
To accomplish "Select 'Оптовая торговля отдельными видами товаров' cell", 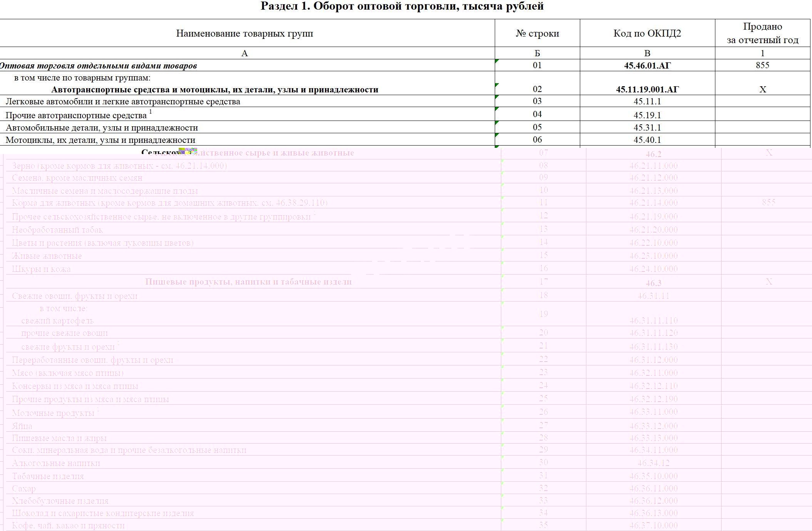I will tap(98, 65).
